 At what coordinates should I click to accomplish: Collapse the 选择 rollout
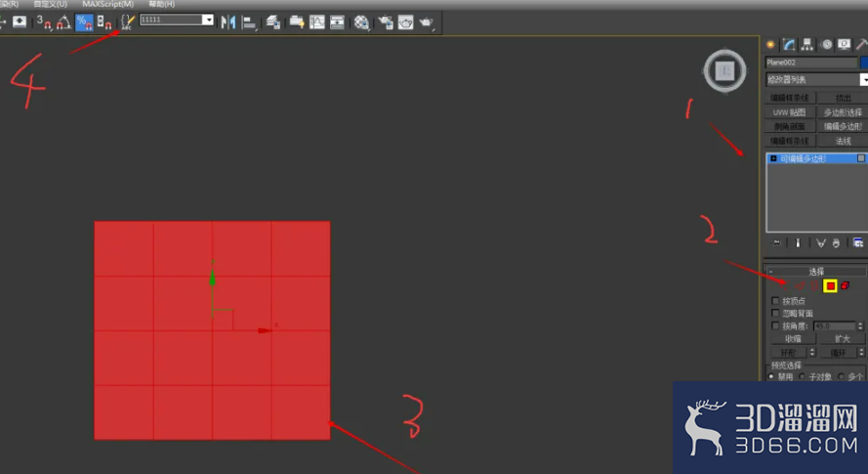point(816,271)
